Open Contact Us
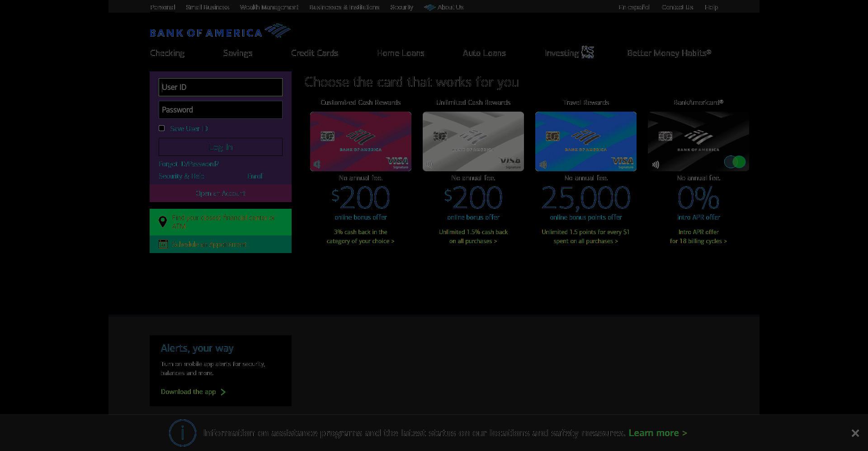868x451 pixels. pyautogui.click(x=677, y=7)
